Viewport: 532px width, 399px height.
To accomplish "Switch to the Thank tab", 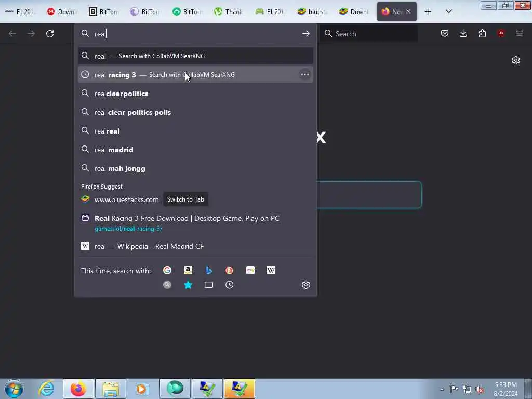I will (229, 11).
